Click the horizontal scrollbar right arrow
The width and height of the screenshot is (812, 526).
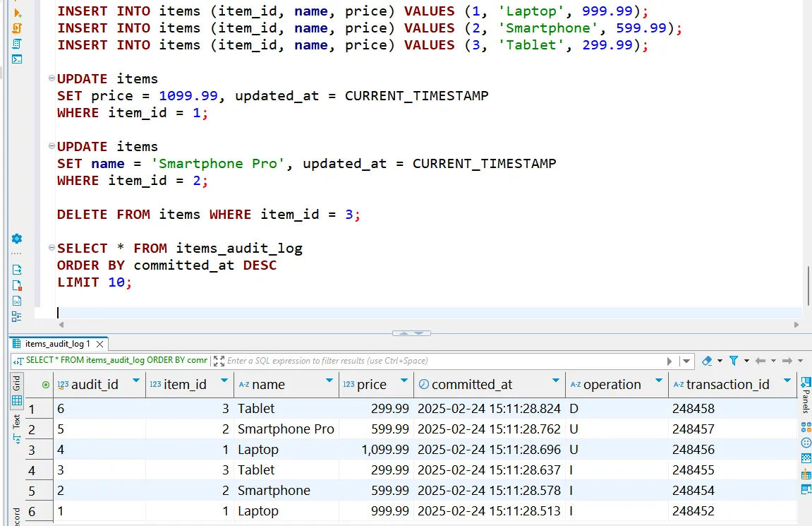[796, 325]
